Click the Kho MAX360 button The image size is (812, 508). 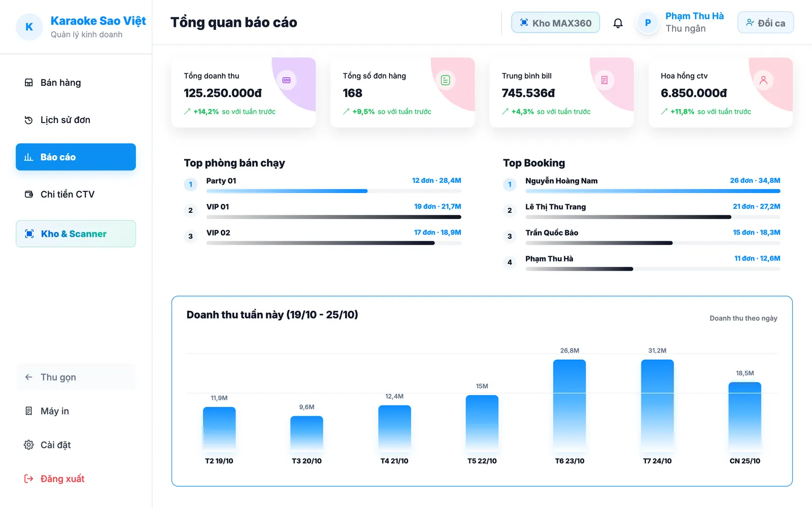click(x=555, y=23)
